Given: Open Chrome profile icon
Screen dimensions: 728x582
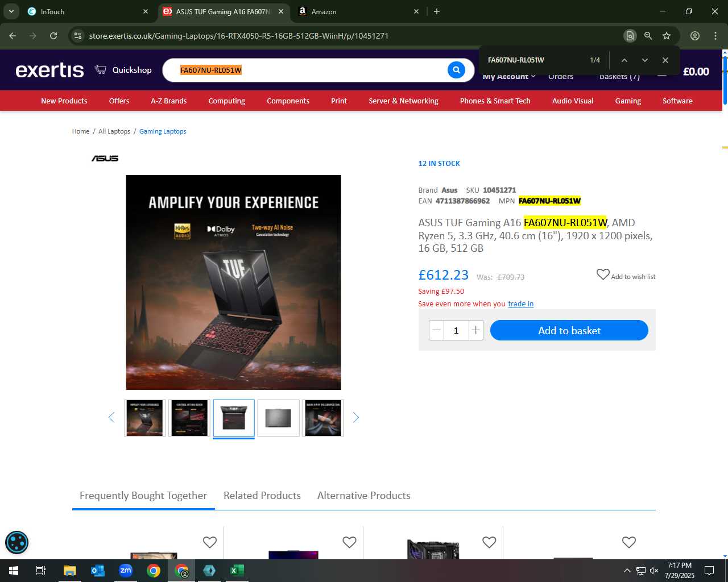Looking at the screenshot, I should 695,36.
